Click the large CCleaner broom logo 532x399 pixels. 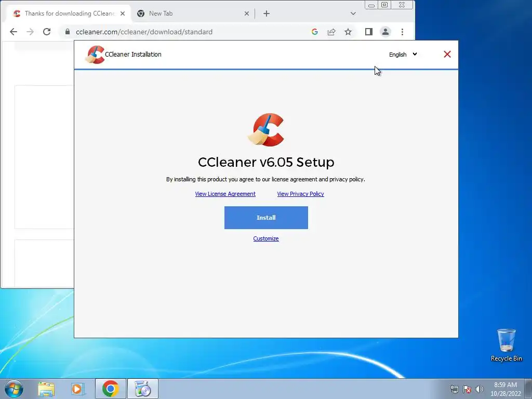pos(266,129)
